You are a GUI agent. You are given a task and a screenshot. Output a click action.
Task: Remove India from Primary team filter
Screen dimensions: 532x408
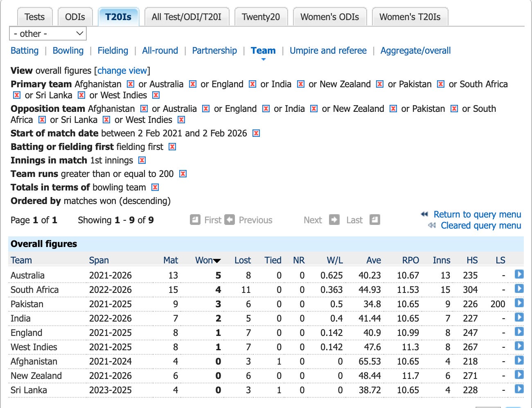click(301, 84)
